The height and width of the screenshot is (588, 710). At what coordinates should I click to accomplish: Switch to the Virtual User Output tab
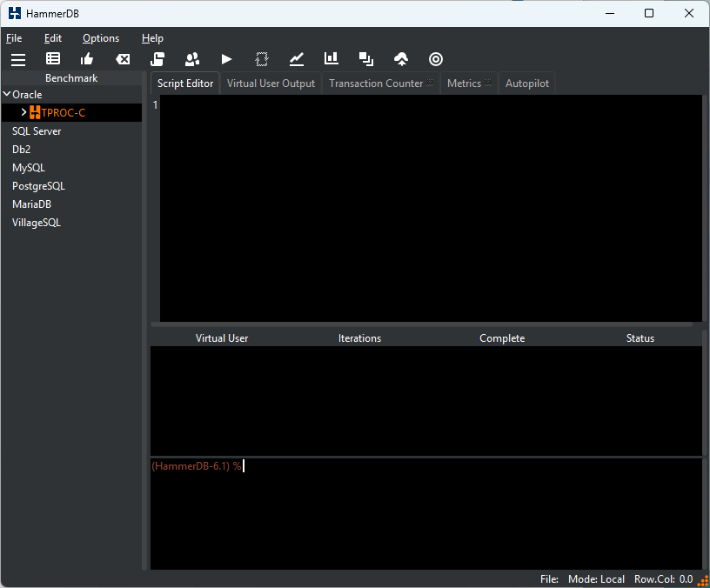[x=271, y=84]
